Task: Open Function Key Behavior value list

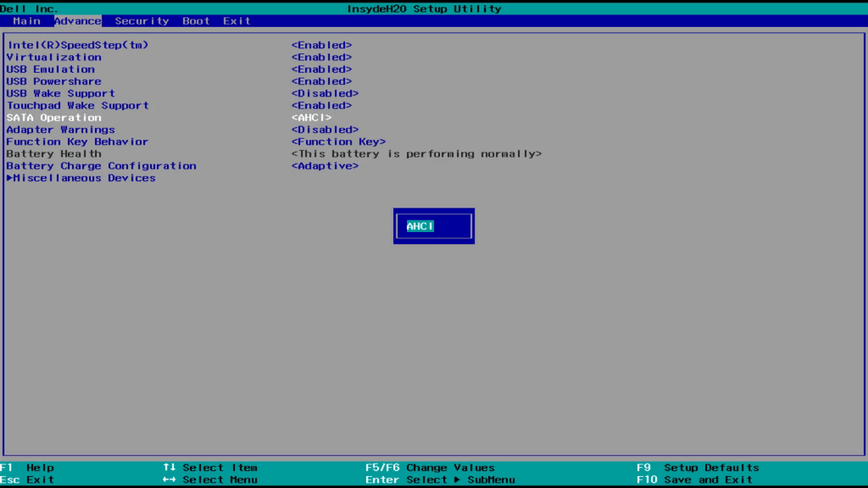Action: pyautogui.click(x=338, y=142)
